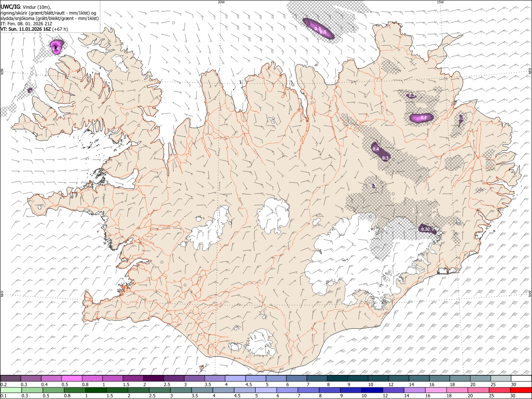Pick the dark teal swatch at 8 in snow scale
Screen dimensions: 532x399
click(x=337, y=379)
